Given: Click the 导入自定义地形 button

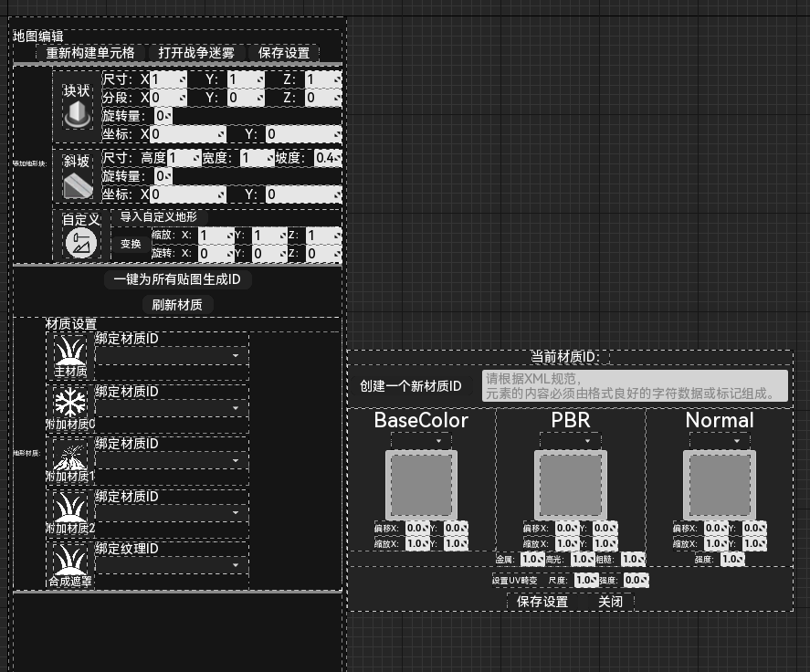Looking at the screenshot, I should (x=159, y=217).
